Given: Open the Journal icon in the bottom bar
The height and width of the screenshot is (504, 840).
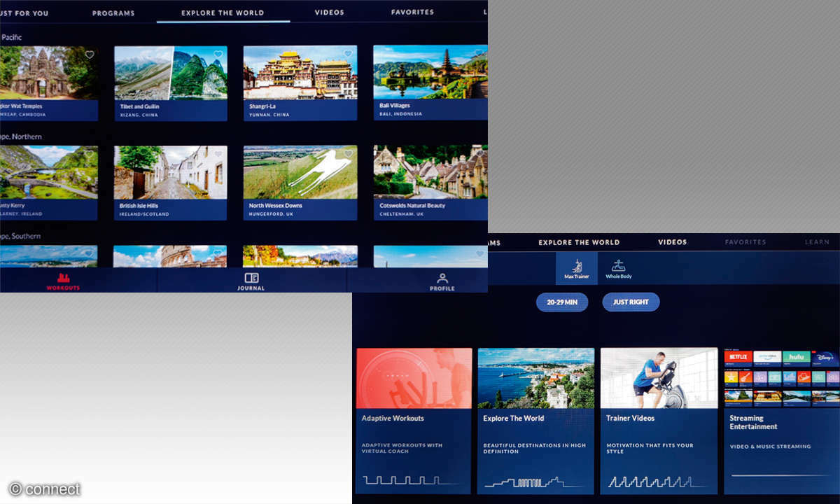Looking at the screenshot, I should 251,278.
